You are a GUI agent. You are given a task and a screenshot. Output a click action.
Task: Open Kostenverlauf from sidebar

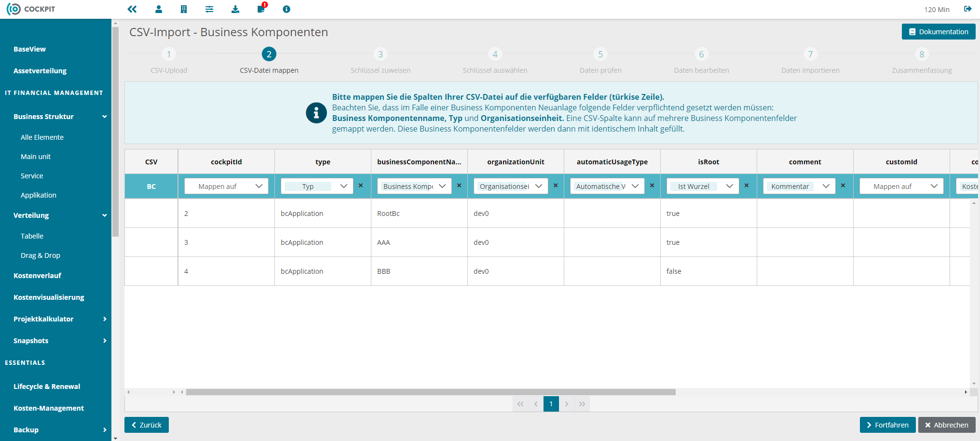[x=37, y=276]
